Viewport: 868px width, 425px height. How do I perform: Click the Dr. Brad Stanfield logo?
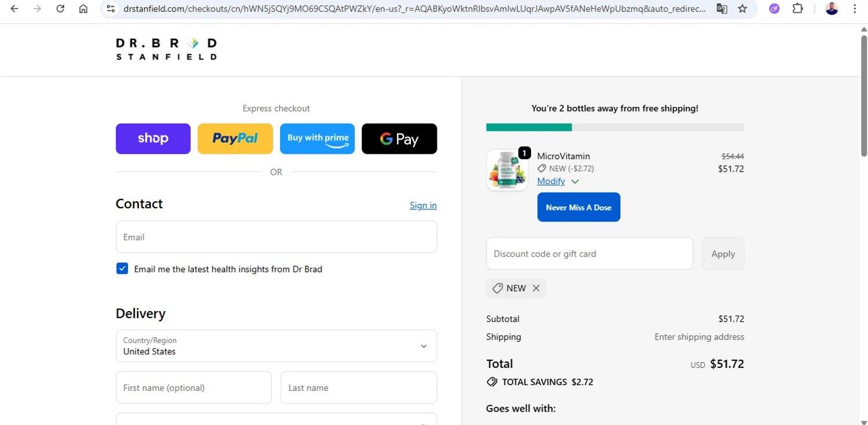point(166,49)
